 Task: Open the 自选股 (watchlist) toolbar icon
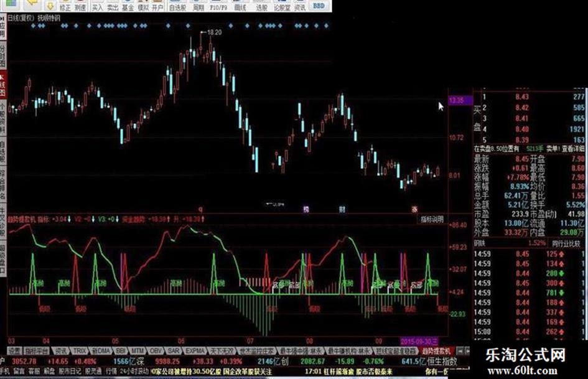pyautogui.click(x=177, y=6)
